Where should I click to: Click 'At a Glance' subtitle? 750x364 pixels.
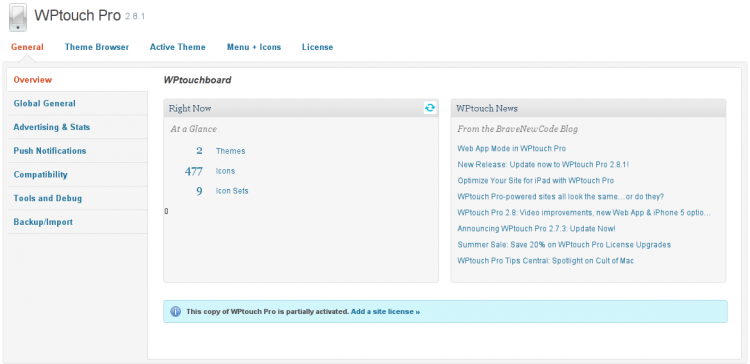click(x=194, y=129)
